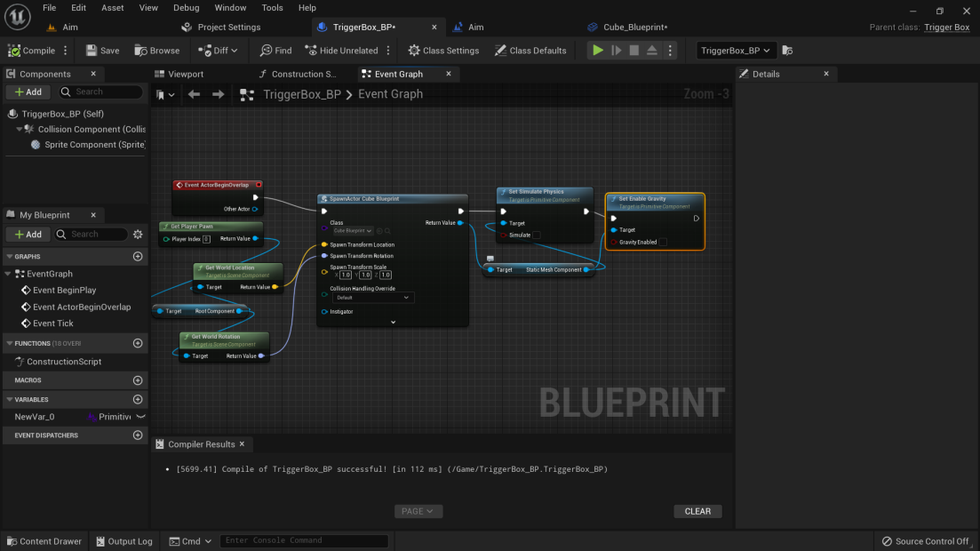This screenshot has width=980, height=551.
Task: Collapse the GRAPHS section
Action: click(10, 257)
